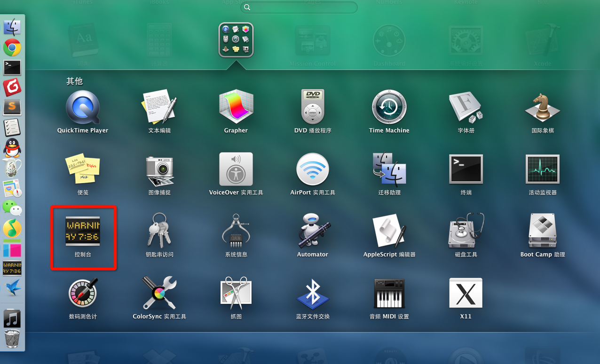The height and width of the screenshot is (364, 600).
Task: Launch 磁盘工具 (Disk Utility)
Action: tap(466, 231)
